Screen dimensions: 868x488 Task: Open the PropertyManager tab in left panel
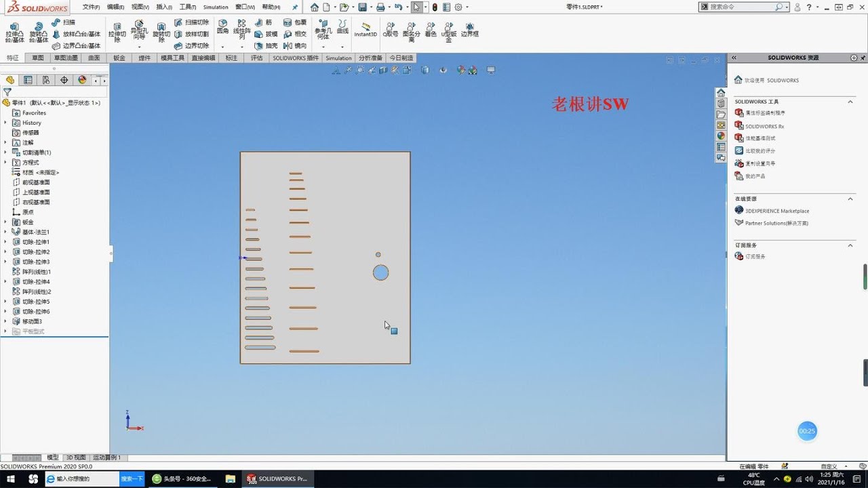click(28, 80)
